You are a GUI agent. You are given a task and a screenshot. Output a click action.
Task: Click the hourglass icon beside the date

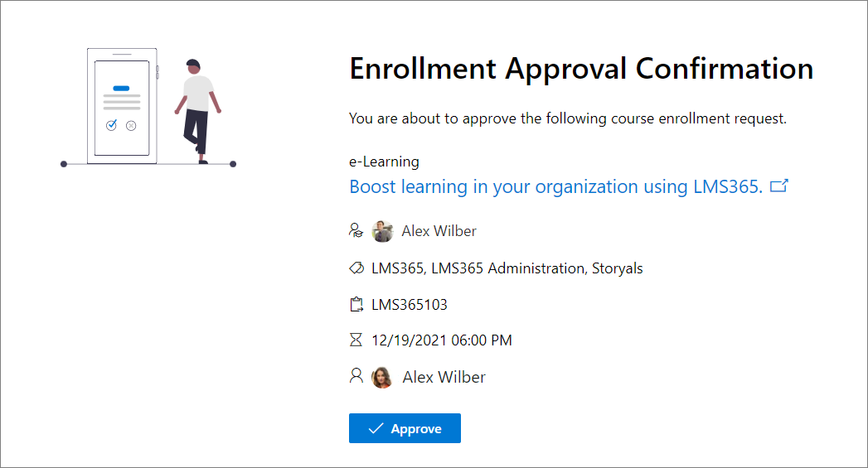[x=356, y=340]
